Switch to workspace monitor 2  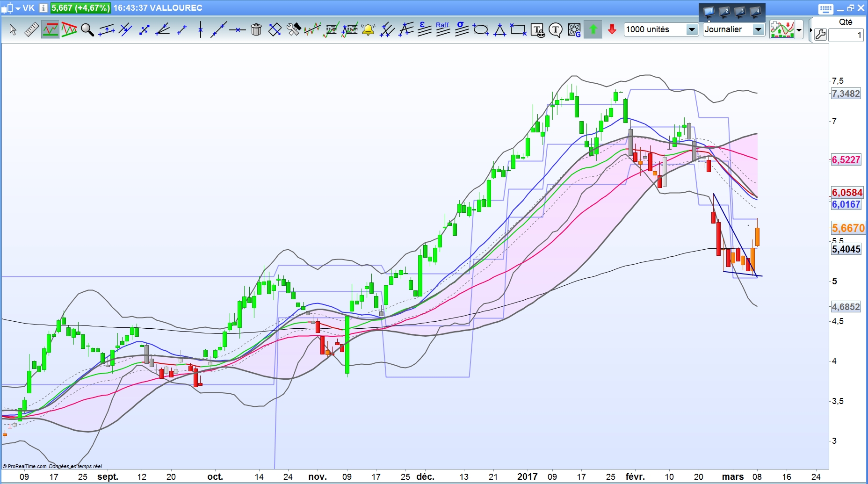724,12
